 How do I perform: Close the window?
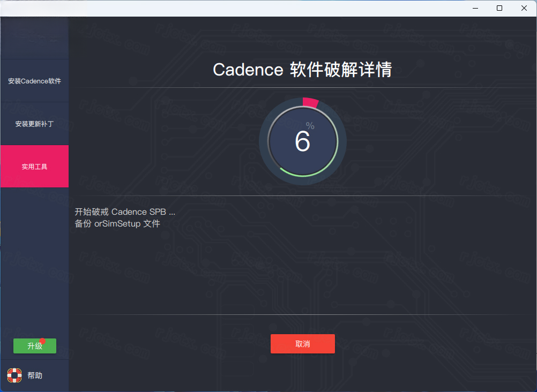pos(524,8)
